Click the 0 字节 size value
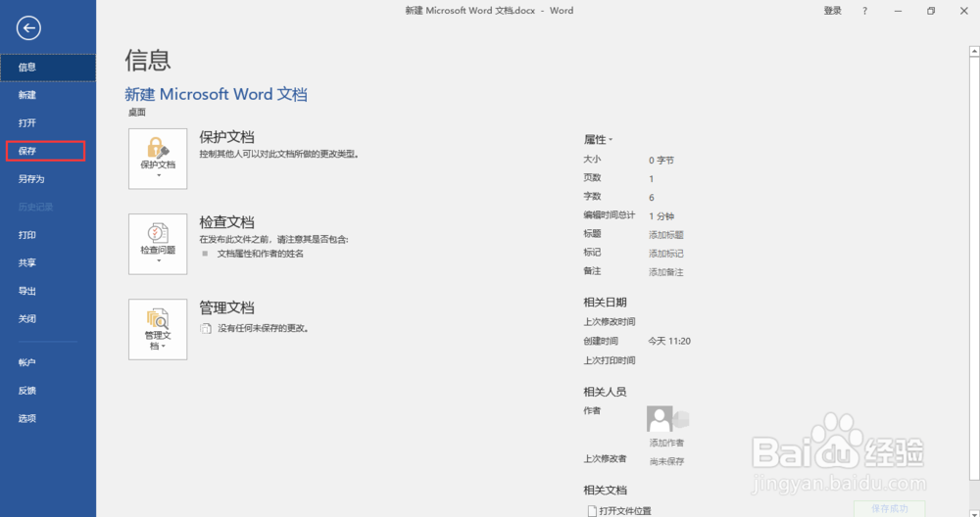 coord(661,161)
